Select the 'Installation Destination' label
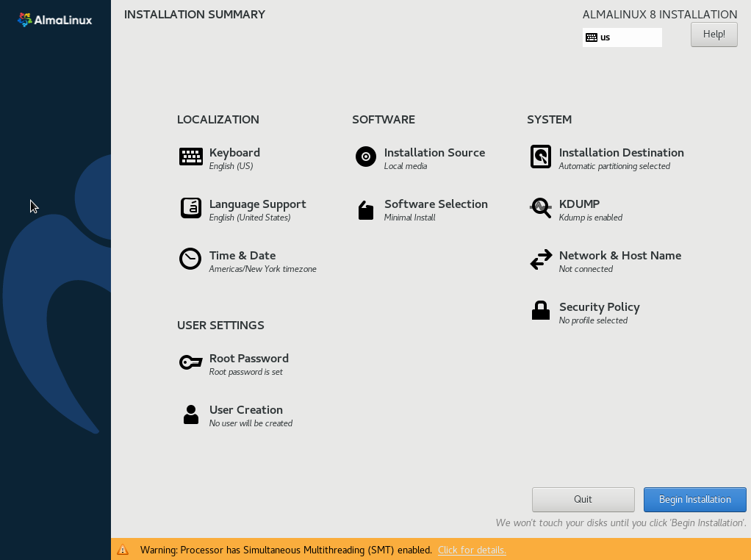The height and width of the screenshot is (560, 751). coord(621,153)
